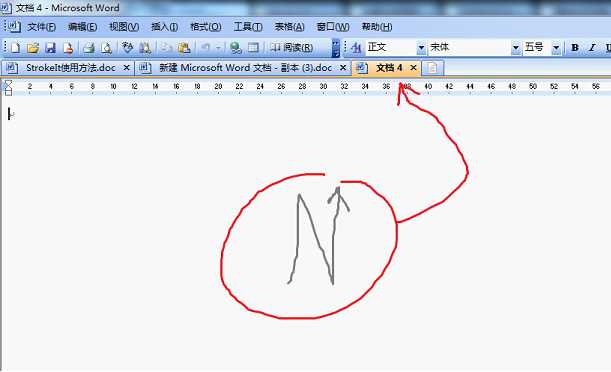Open the 格式(O) menu
The image size is (611, 372).
coord(206,27)
